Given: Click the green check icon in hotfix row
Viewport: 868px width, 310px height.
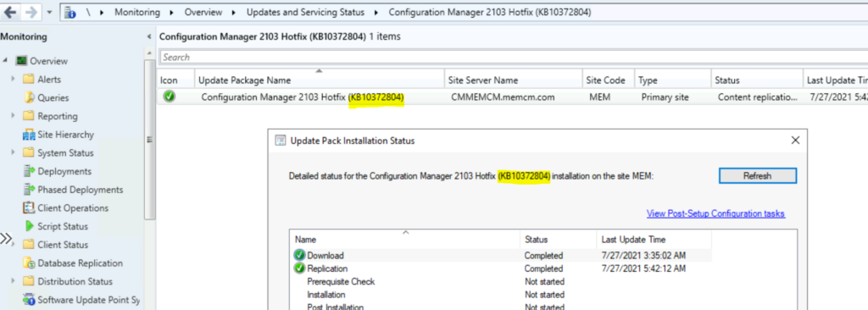Looking at the screenshot, I should point(169,97).
